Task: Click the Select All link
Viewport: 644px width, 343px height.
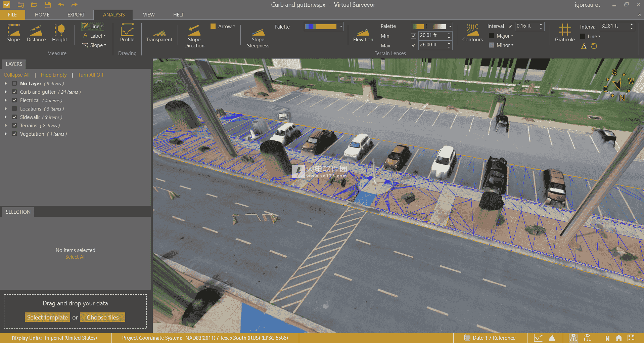Action: pyautogui.click(x=75, y=257)
